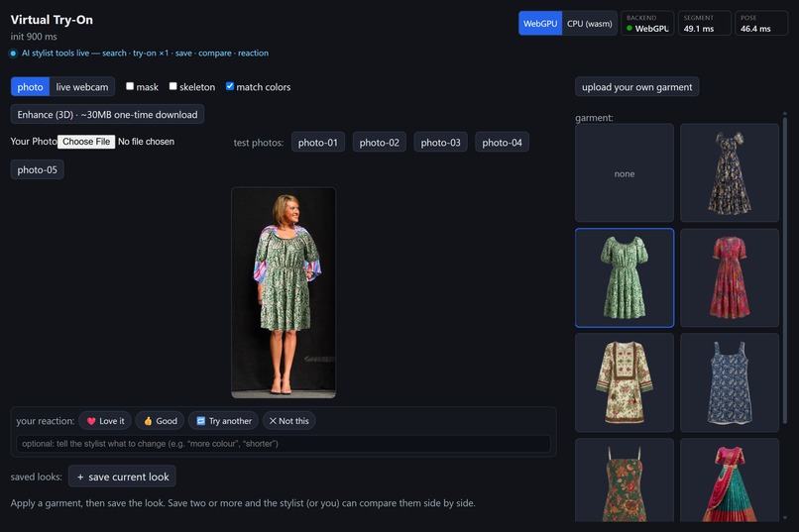This screenshot has height=532, width=799.
Task: Load test photo-05
Action: [x=38, y=169]
